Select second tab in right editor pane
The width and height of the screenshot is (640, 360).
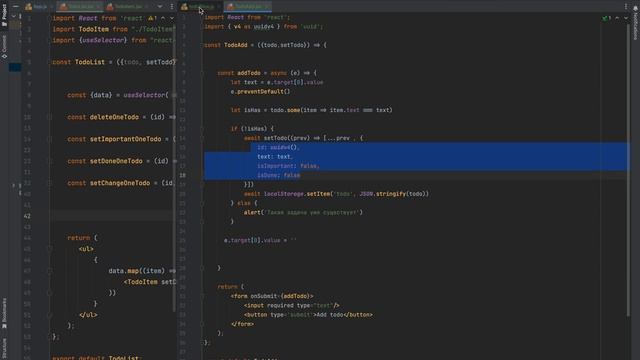248,7
